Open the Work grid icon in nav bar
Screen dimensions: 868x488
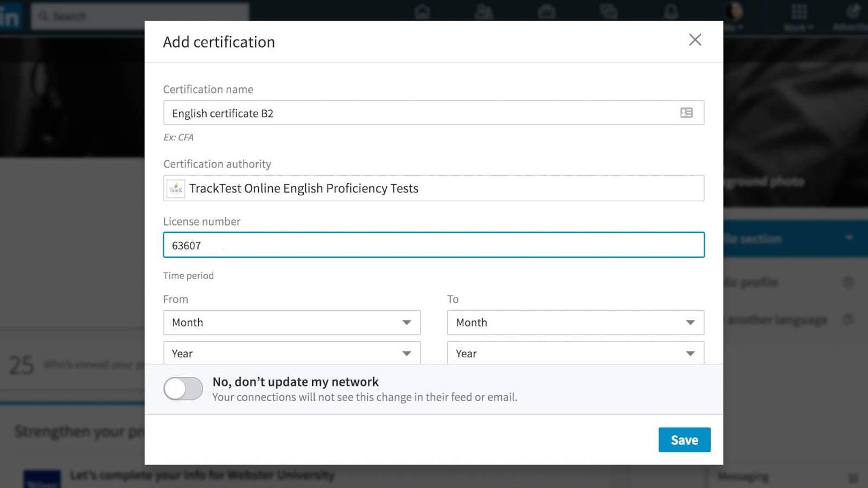(x=799, y=12)
